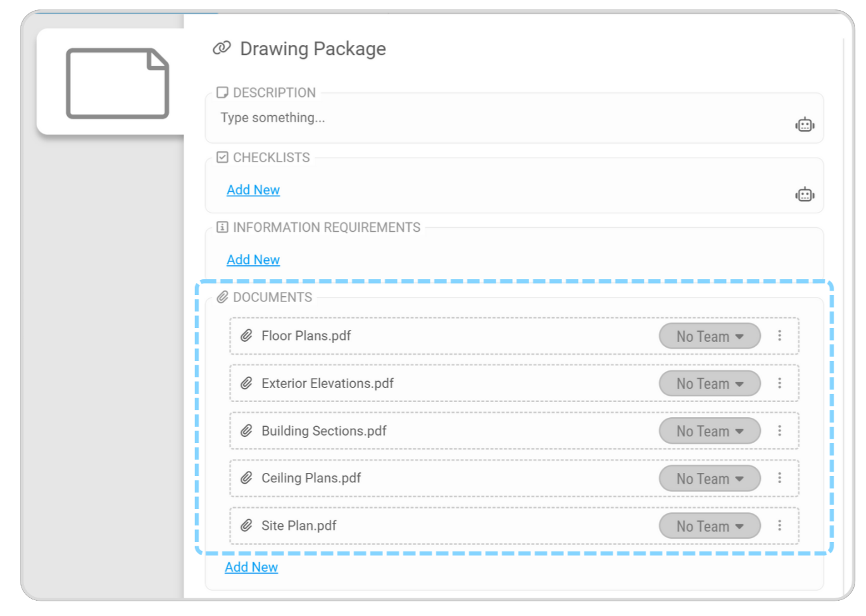Open the three-dot menu for Building Sections.pdf

point(779,431)
